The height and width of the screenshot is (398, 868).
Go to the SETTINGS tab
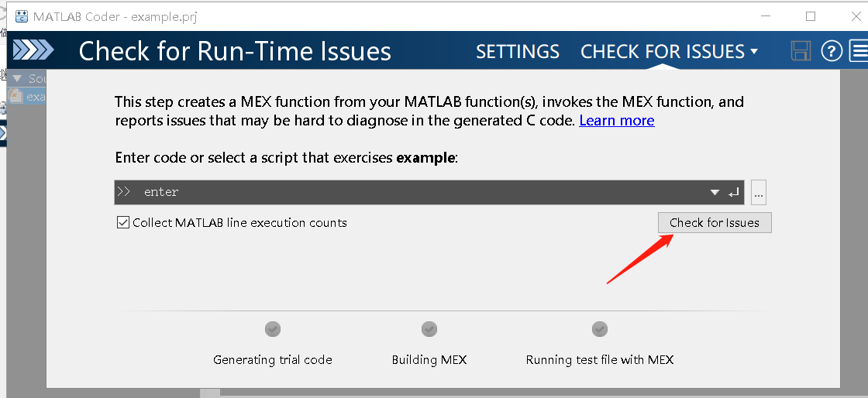tap(518, 52)
